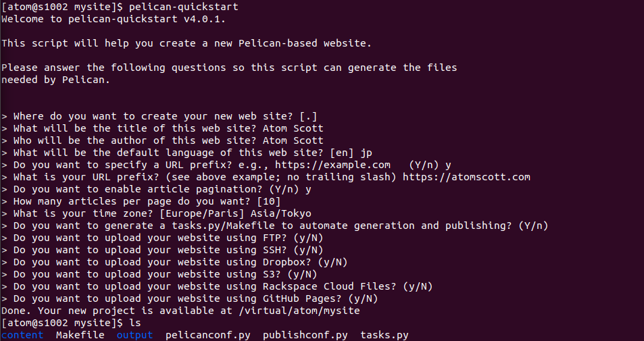The height and width of the screenshot is (341, 644).
Task: Click publishconf.py in the file listing
Action: (305, 335)
